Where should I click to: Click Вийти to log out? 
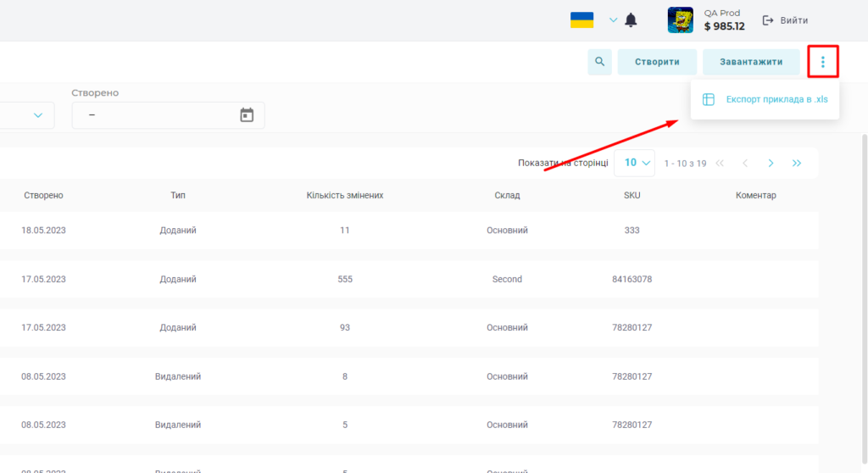click(785, 20)
